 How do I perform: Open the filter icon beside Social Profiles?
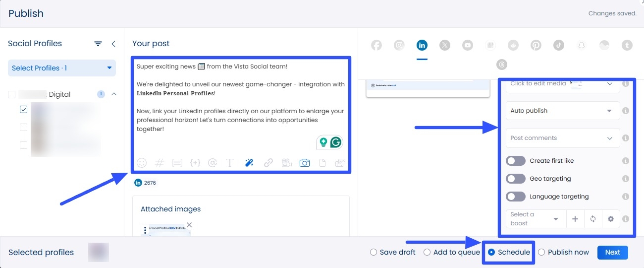pos(98,44)
